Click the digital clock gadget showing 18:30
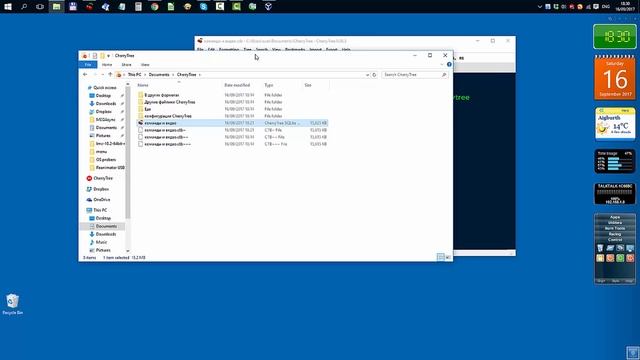 coord(615,37)
